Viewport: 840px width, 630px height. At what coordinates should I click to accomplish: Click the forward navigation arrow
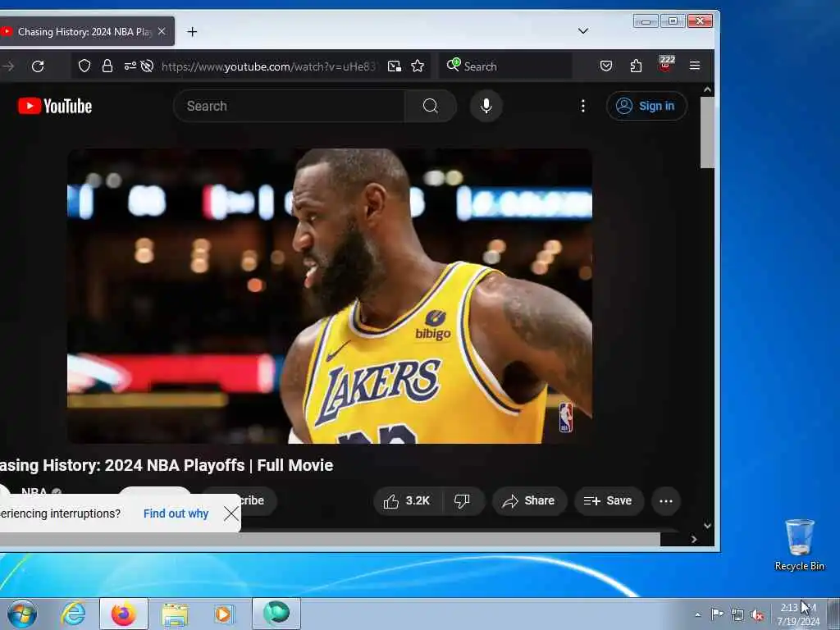pos(8,66)
